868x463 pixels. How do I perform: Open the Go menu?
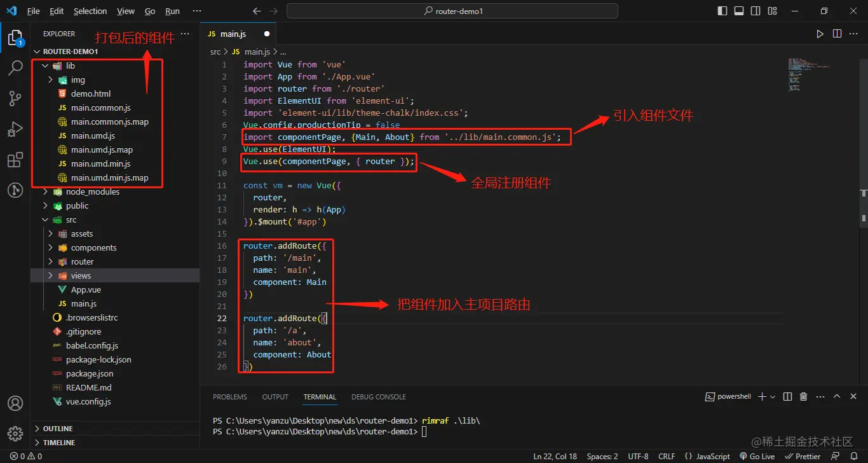(x=150, y=11)
